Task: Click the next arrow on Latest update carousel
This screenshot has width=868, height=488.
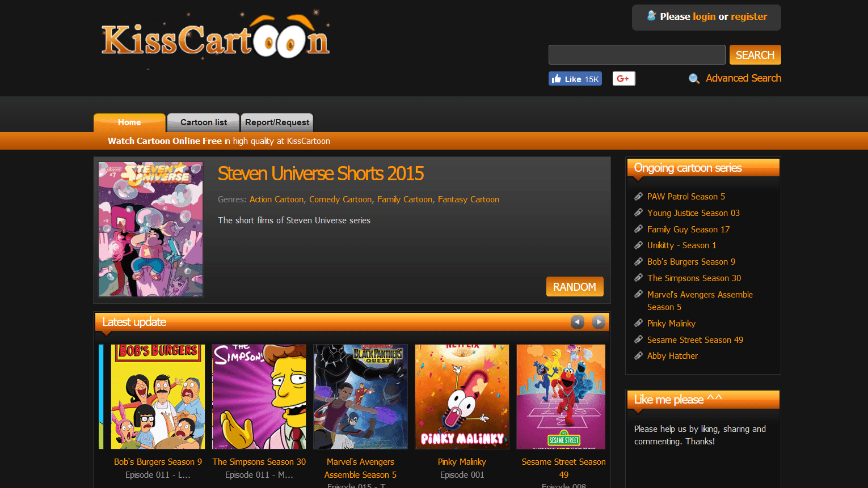Action: 599,321
